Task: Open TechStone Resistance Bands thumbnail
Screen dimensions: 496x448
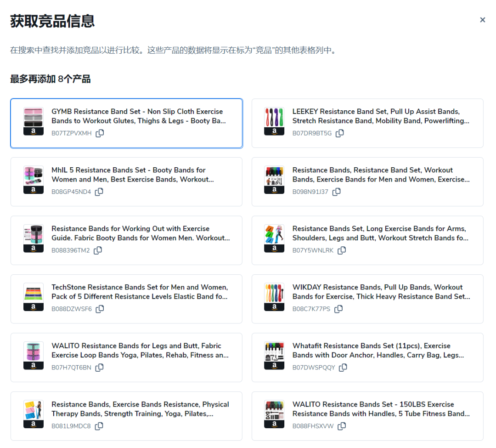Action: [34, 297]
